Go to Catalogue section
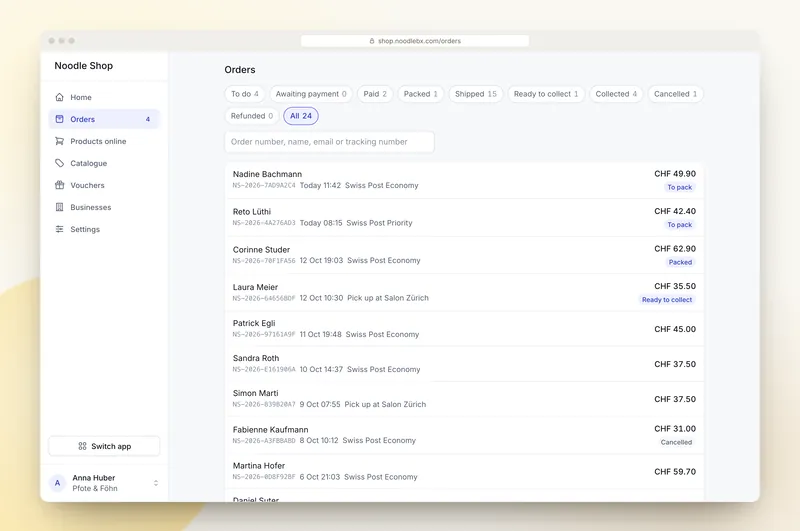The width and height of the screenshot is (800, 531). click(x=104, y=163)
